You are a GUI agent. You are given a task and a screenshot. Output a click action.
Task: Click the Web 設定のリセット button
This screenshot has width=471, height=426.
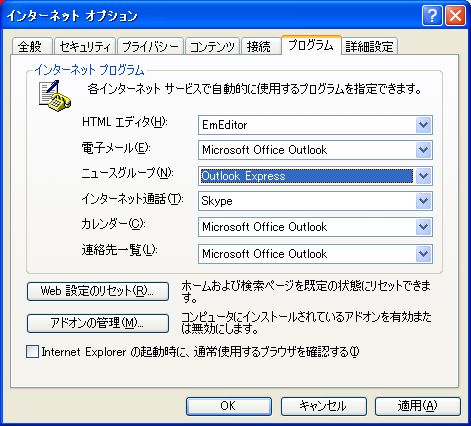pos(98,291)
